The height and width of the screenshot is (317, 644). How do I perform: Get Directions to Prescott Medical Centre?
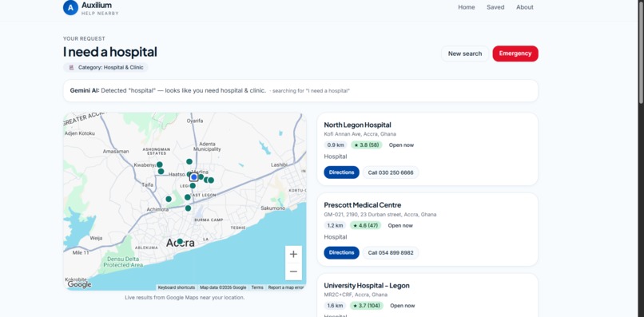click(341, 252)
